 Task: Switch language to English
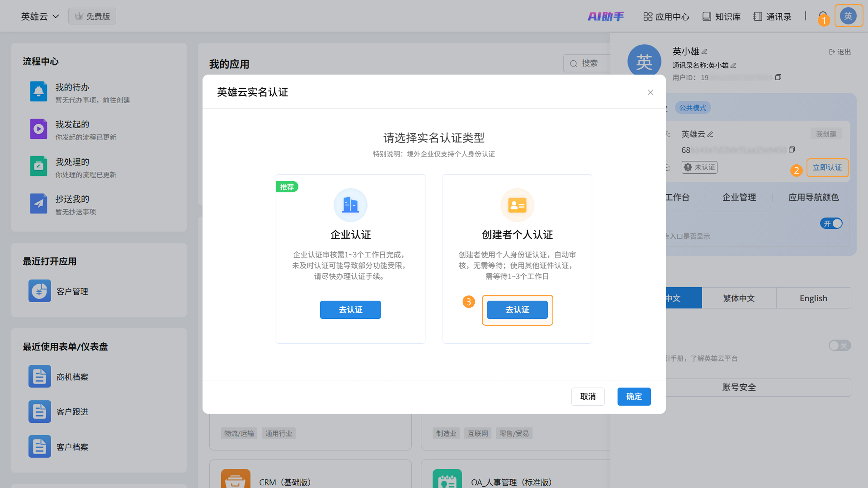(x=813, y=298)
